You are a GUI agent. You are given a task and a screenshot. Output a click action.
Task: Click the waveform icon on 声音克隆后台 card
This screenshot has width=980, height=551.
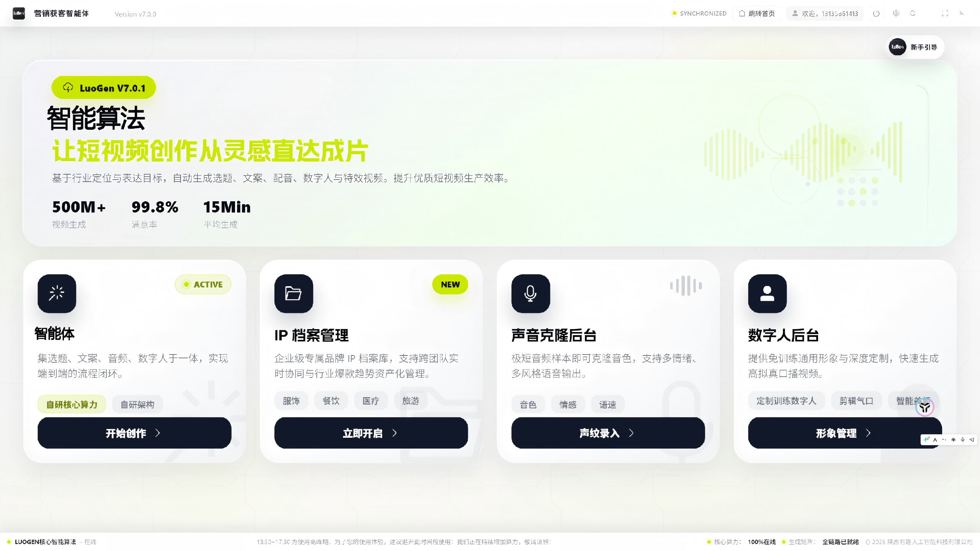tap(686, 285)
